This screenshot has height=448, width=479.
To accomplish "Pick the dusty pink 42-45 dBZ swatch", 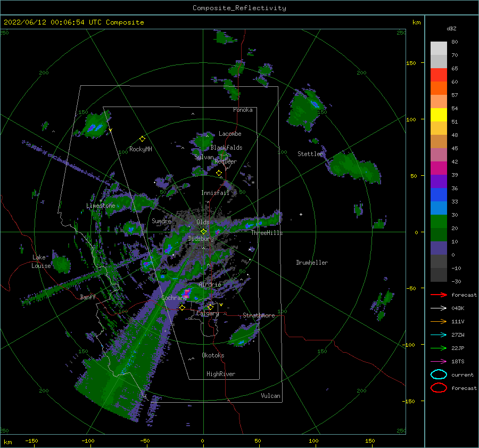I will (x=439, y=154).
